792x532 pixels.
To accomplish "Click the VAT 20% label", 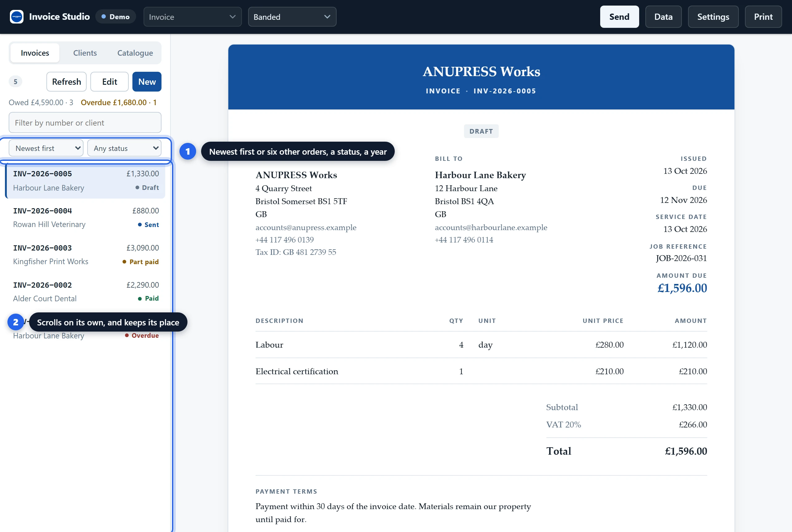I will (x=563, y=425).
